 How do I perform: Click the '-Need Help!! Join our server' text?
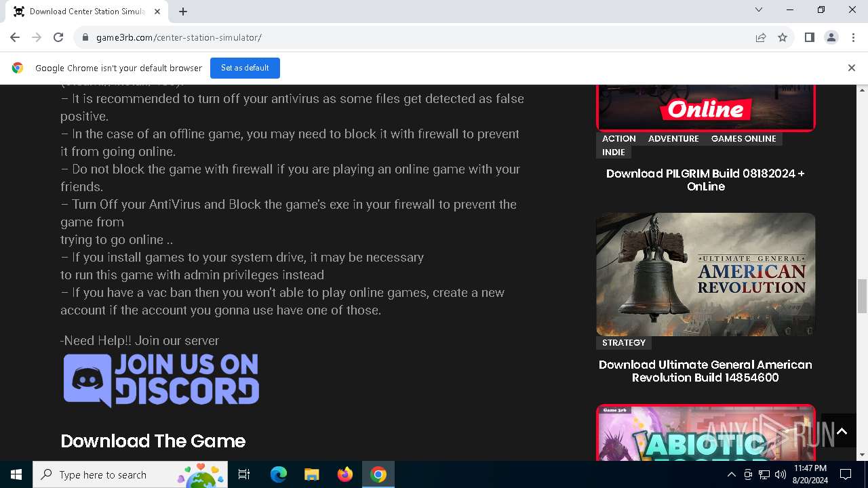pos(140,340)
